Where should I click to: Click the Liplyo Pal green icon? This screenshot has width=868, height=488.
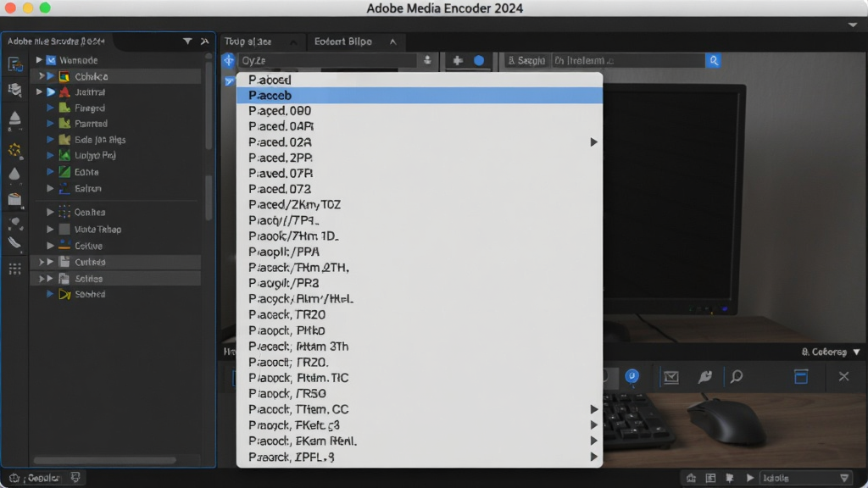64,156
